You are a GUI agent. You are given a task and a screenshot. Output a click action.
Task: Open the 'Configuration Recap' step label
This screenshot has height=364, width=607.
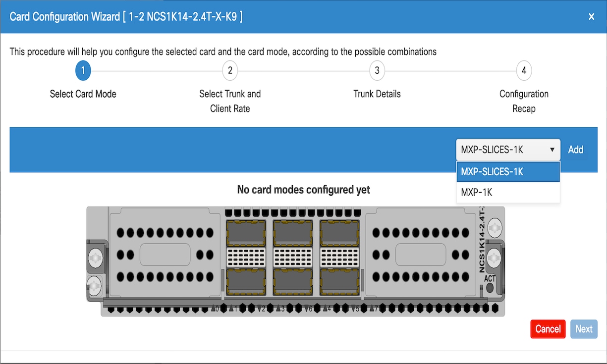point(524,101)
